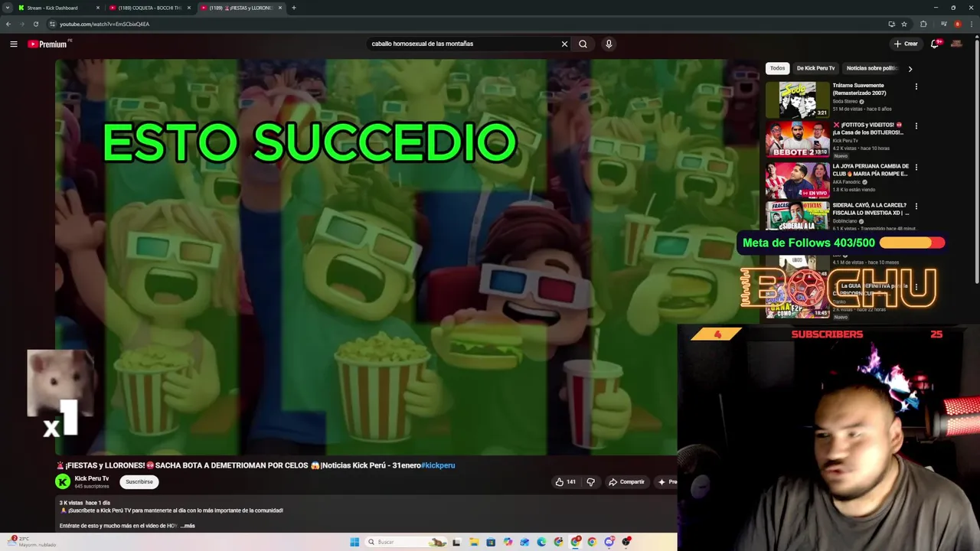
Task: Open the Crear upload menu
Action: click(x=906, y=44)
